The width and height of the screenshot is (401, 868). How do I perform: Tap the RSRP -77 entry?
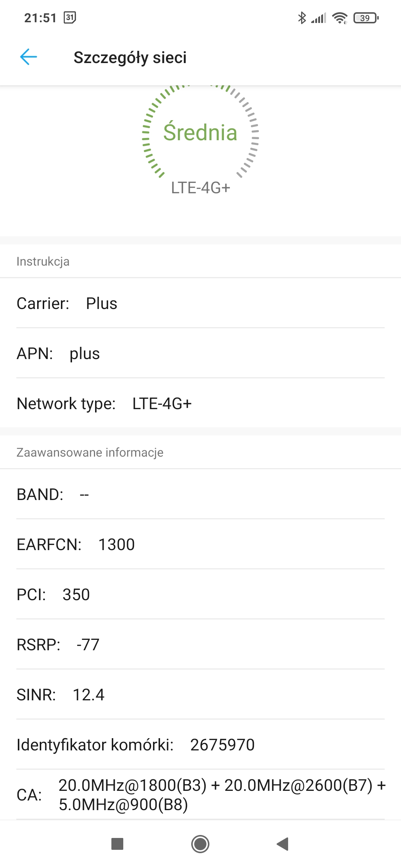(200, 645)
